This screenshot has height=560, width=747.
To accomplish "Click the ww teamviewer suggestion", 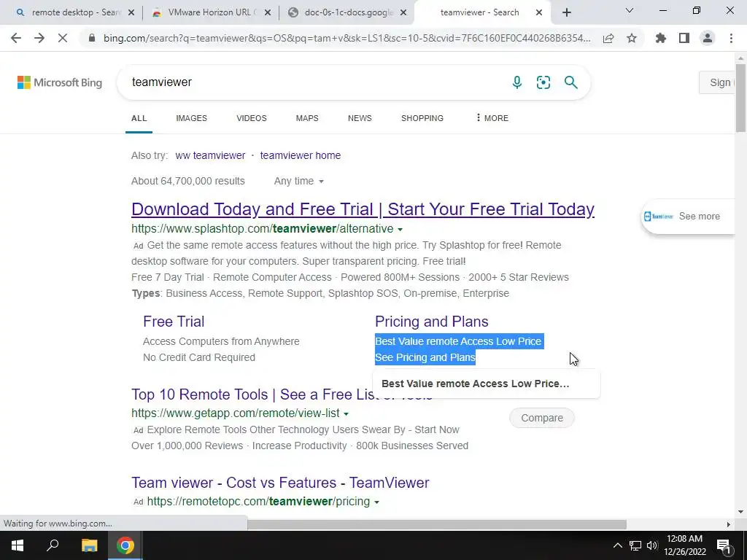I will (210, 155).
